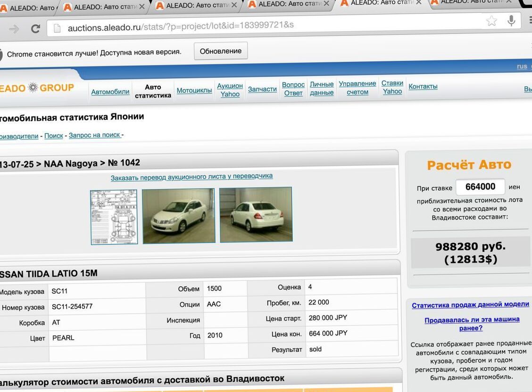Follow the Поиск breadcrumb link
The image size is (532, 392).
tap(54, 136)
